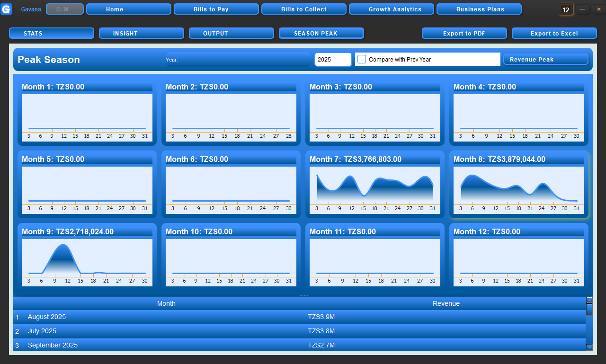The width and height of the screenshot is (606, 364).
Task: Select the O-M button
Action: click(65, 9)
